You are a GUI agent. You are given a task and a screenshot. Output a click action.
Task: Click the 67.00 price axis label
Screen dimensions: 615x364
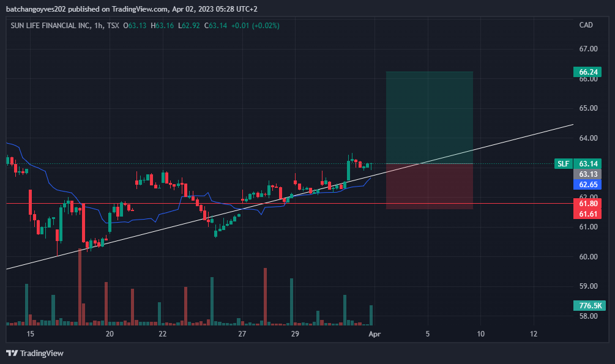[588, 49]
